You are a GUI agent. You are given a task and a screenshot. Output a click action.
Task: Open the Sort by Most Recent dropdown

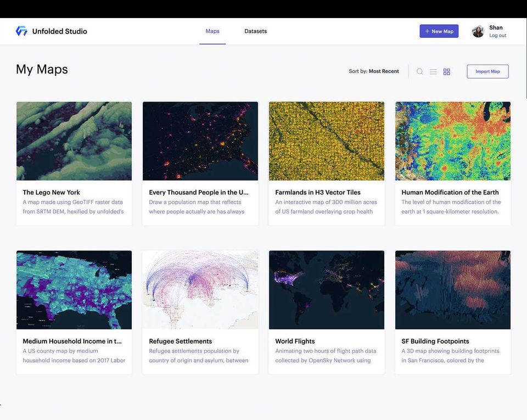tap(374, 71)
